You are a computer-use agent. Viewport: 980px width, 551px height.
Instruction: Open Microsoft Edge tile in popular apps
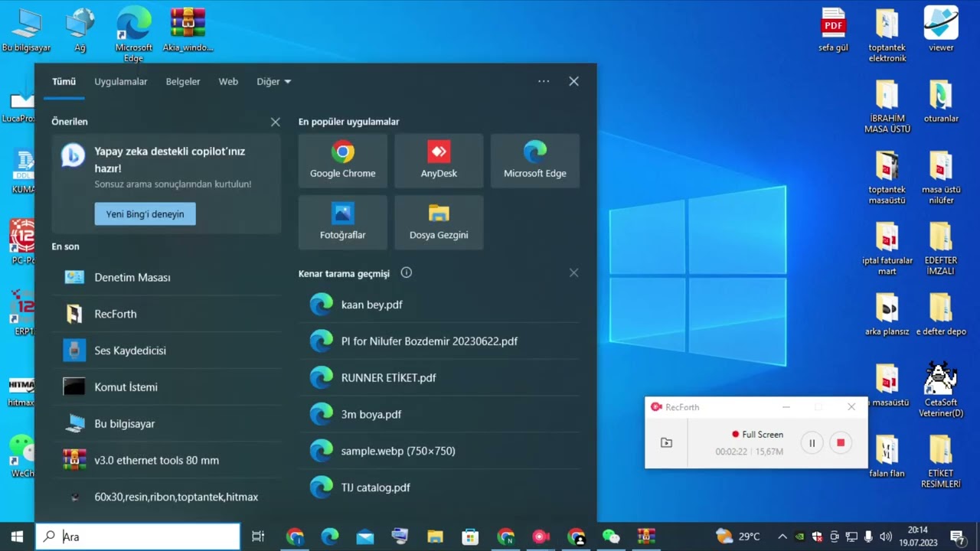tap(534, 161)
